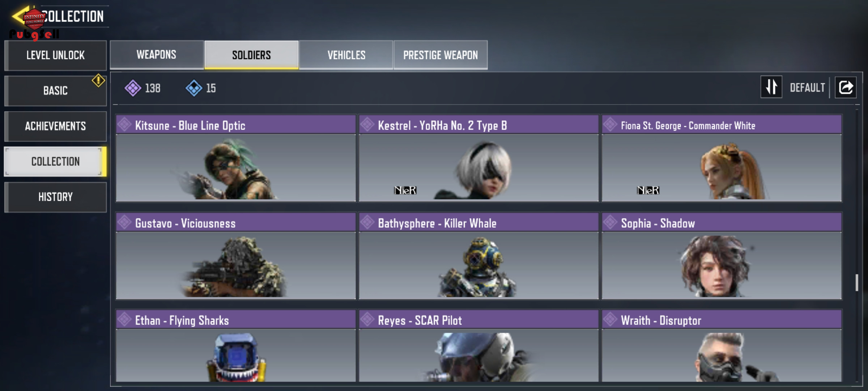Click the purple epic rarity diamond icon
Viewport: 868px width, 391px height.
(133, 88)
